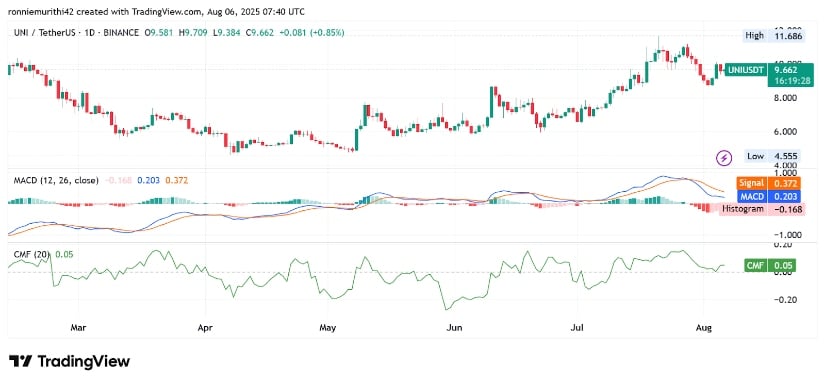Click the green CMF value label
This screenshot has height=384, width=825.
(771, 266)
